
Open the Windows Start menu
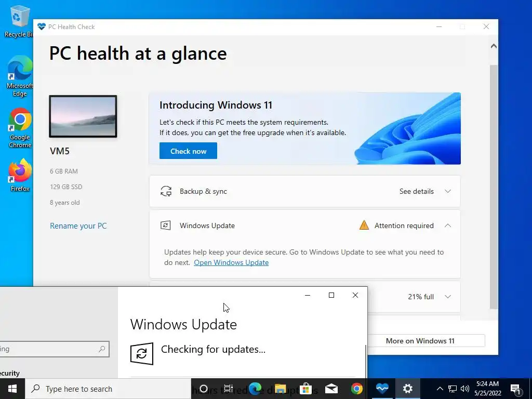[12, 389]
